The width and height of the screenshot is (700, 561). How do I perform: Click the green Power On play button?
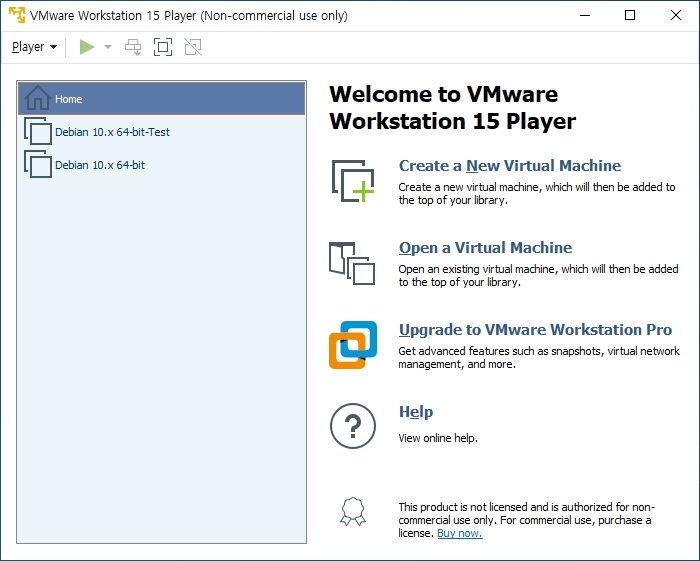coord(87,47)
